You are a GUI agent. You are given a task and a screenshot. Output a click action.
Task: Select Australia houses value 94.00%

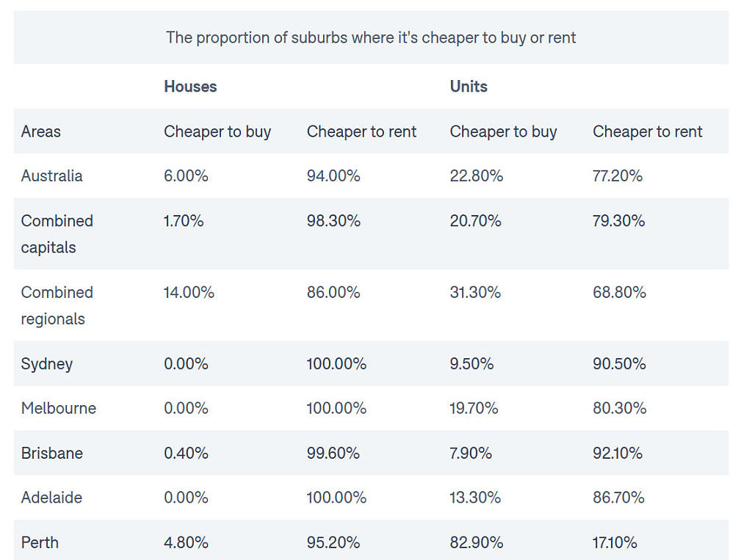[333, 175]
